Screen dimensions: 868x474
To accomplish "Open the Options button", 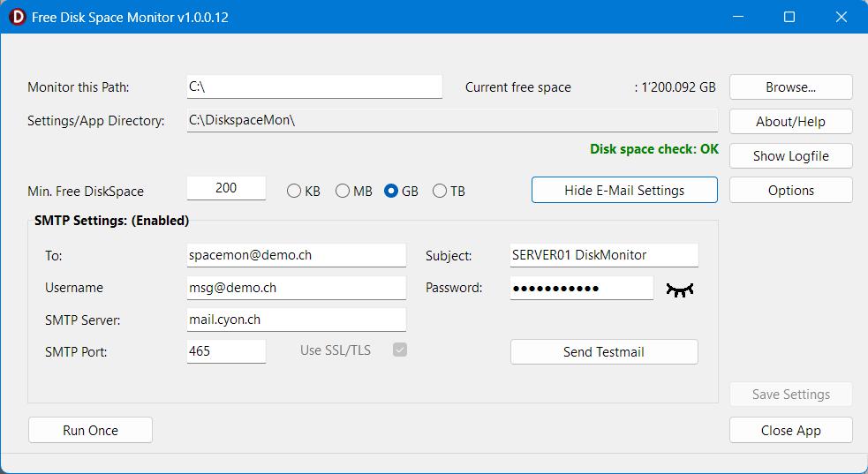I will (790, 191).
